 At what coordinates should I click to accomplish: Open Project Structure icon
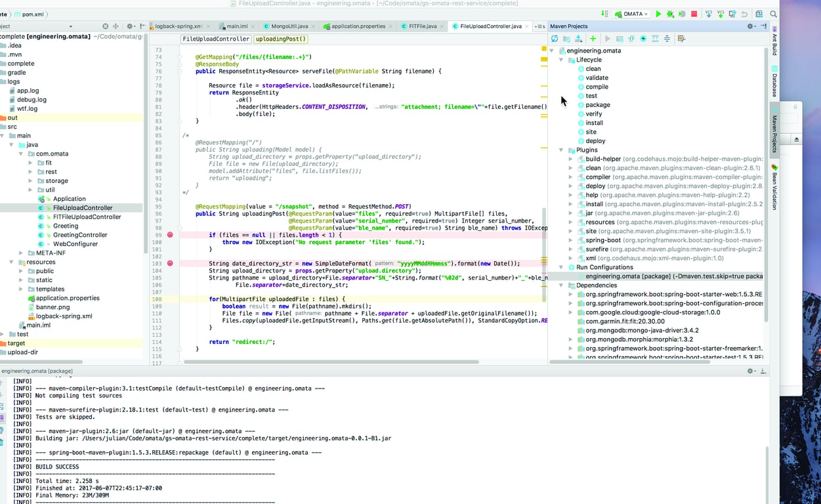pos(759,14)
